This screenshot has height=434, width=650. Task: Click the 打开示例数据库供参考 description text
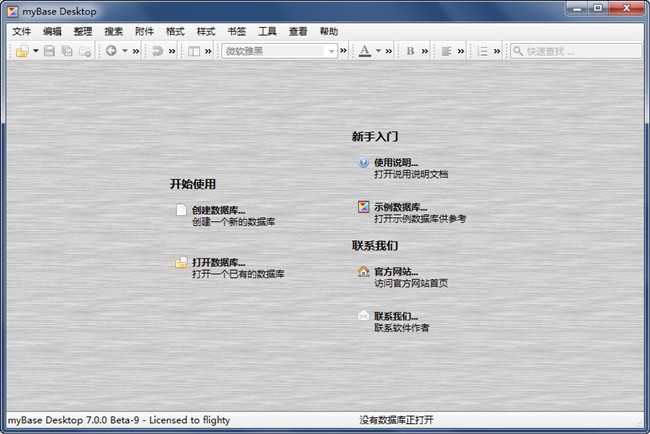[x=420, y=218]
